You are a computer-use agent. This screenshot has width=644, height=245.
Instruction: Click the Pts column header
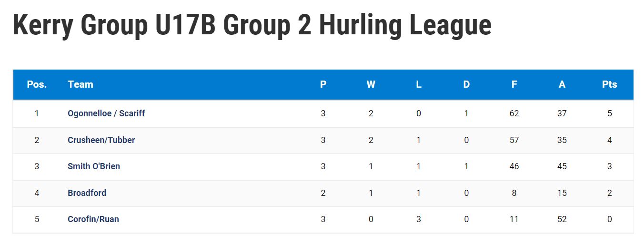pyautogui.click(x=609, y=84)
